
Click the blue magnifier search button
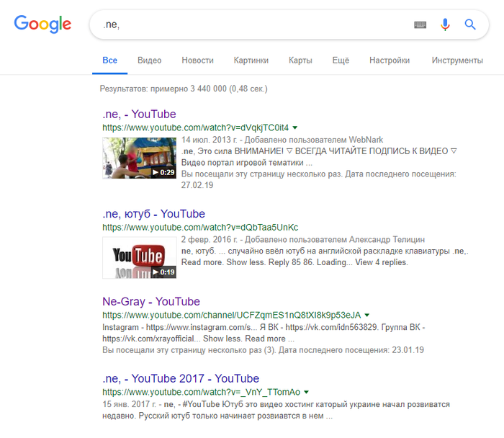tap(470, 25)
